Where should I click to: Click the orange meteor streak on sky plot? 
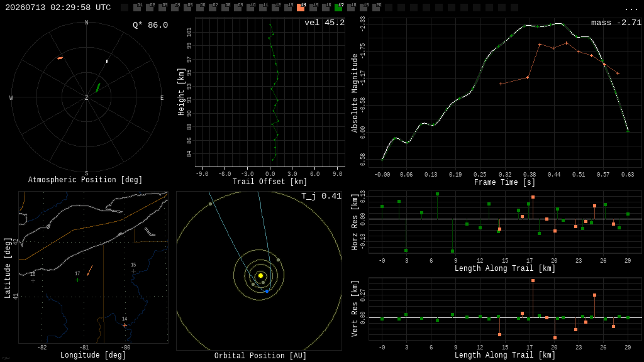pos(60,58)
